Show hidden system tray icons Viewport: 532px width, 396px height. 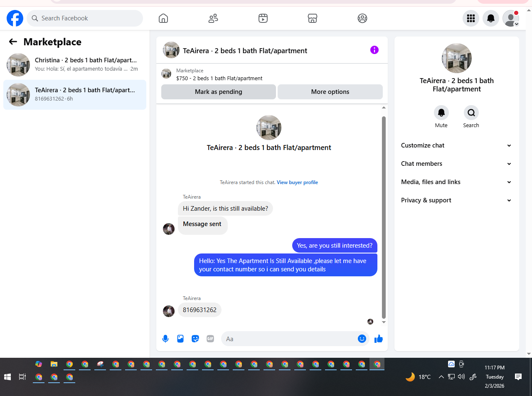tap(441, 377)
